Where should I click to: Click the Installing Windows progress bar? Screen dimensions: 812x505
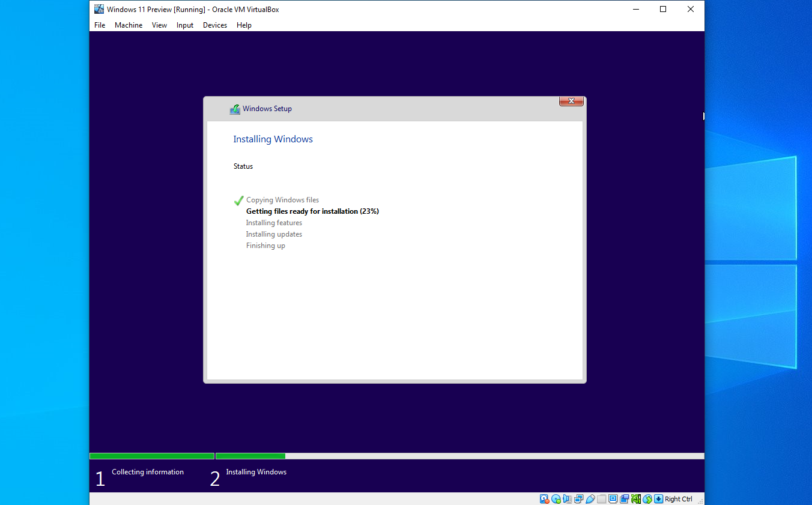tap(460, 456)
